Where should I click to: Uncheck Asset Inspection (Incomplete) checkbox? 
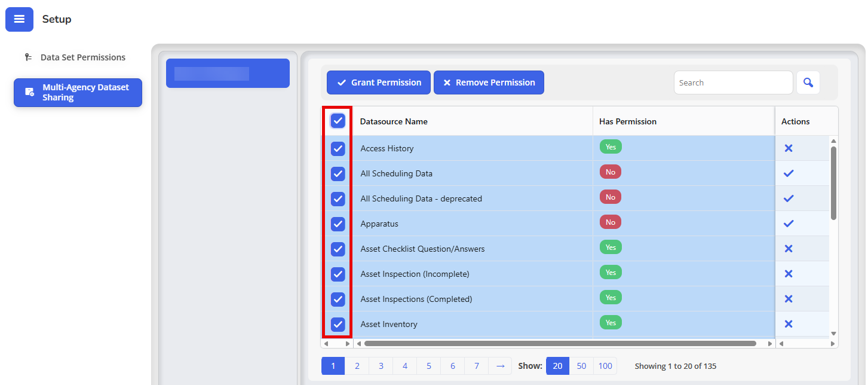point(338,274)
